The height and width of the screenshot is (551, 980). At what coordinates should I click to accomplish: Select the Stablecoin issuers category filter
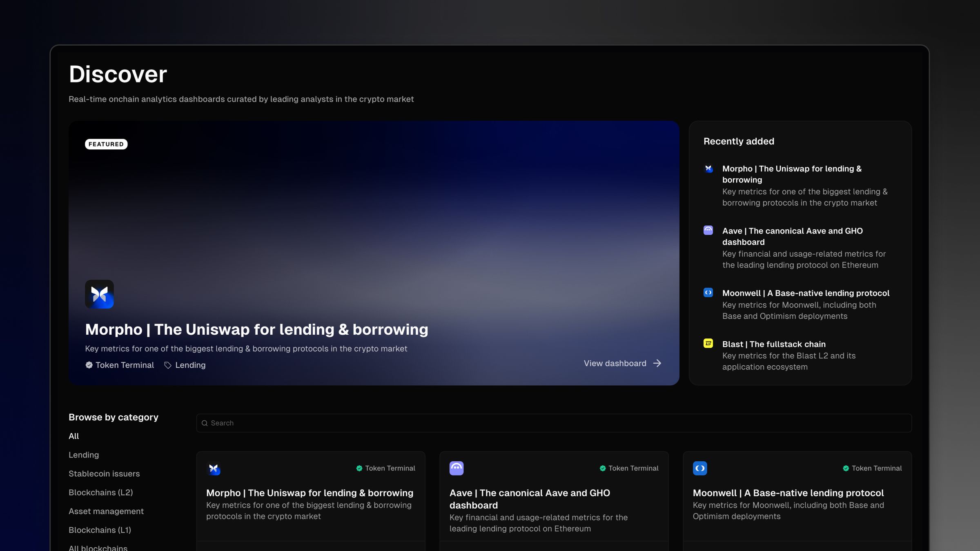[x=104, y=473]
